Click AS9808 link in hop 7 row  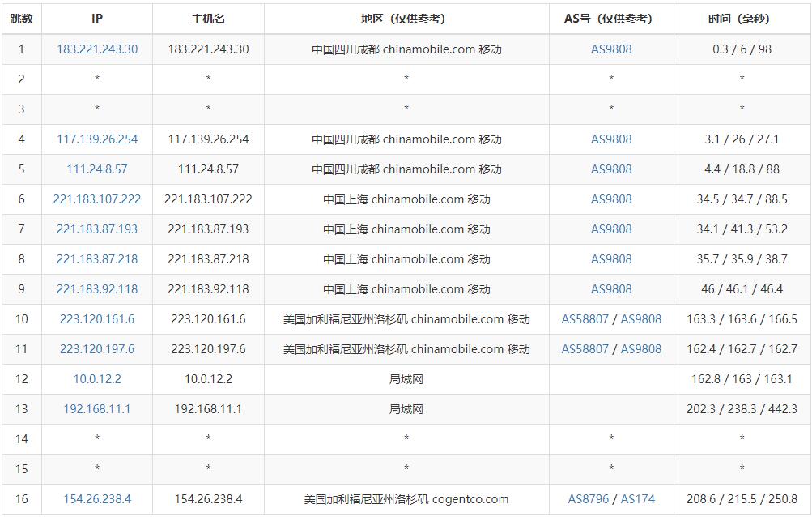click(x=611, y=229)
